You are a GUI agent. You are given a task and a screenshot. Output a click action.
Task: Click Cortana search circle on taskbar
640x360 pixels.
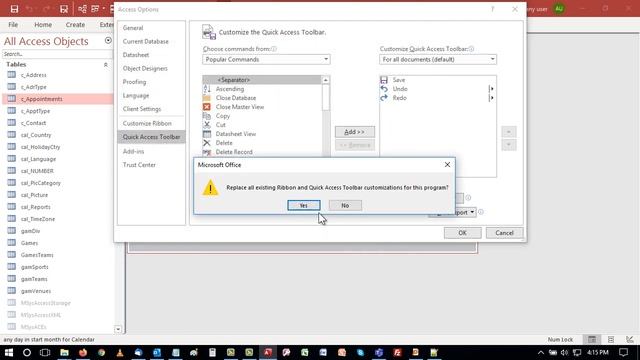click(27, 352)
